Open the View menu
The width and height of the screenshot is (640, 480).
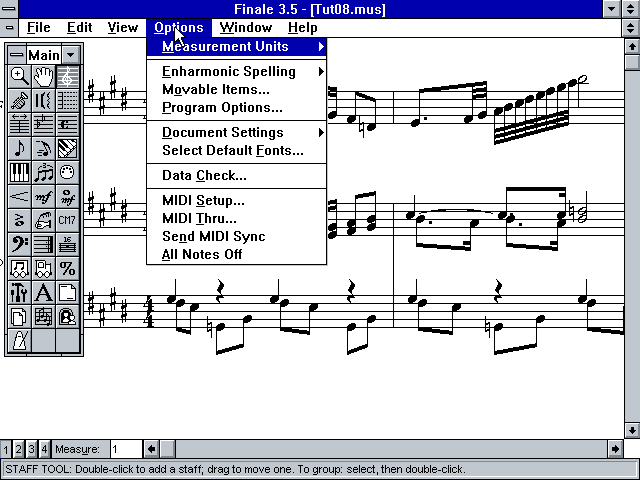122,28
